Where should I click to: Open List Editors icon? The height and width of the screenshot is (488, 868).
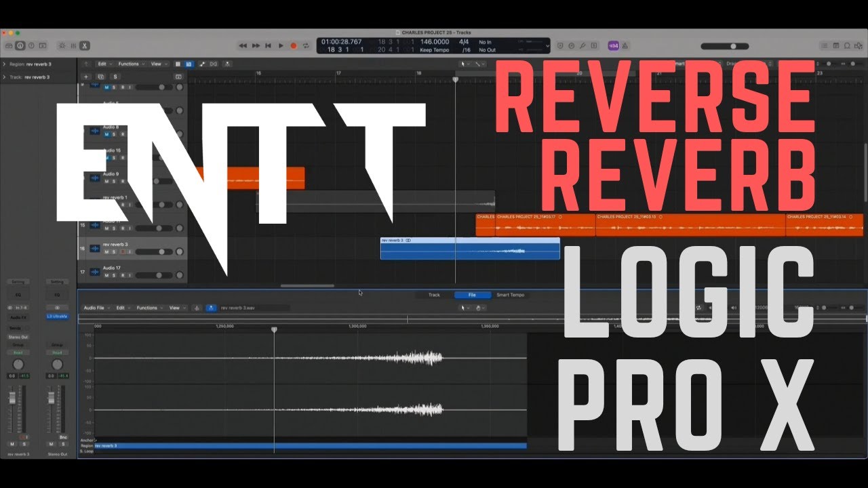coord(825,45)
